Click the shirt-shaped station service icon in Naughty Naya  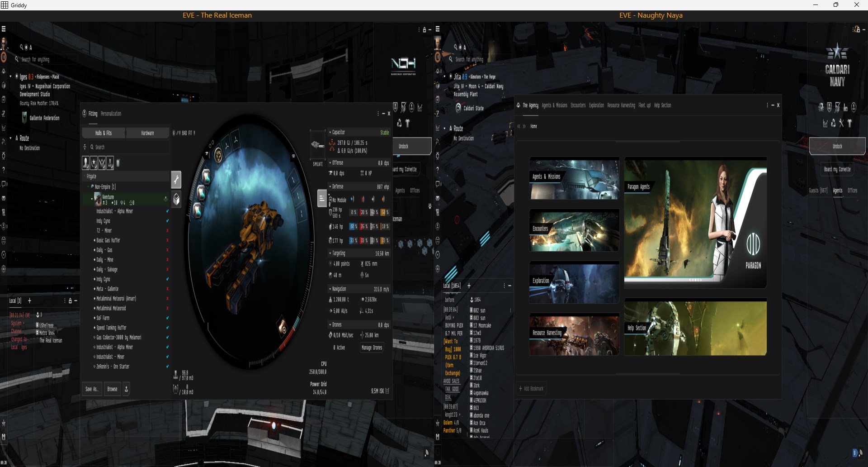(849, 123)
